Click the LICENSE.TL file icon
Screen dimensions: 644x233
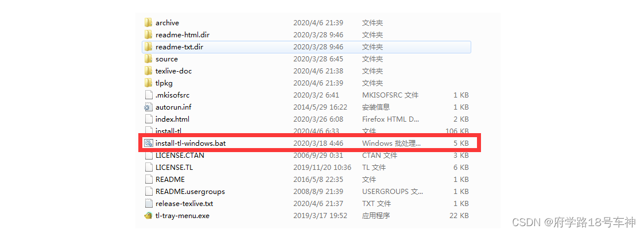(x=148, y=167)
